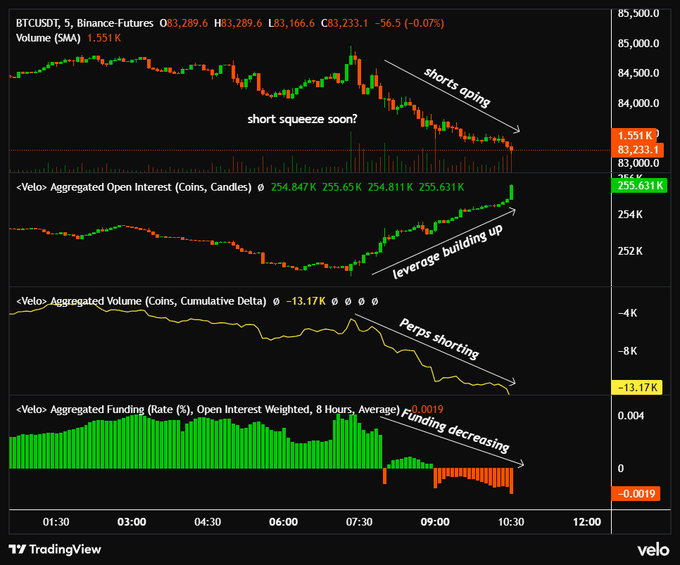Click the BTCUSDT, 5, Binance-Futures symbol title
The height and width of the screenshot is (565, 680).
tap(85, 23)
